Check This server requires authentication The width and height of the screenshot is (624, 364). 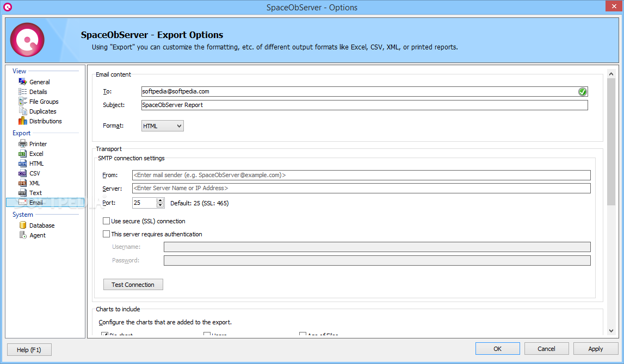[x=152, y=234]
